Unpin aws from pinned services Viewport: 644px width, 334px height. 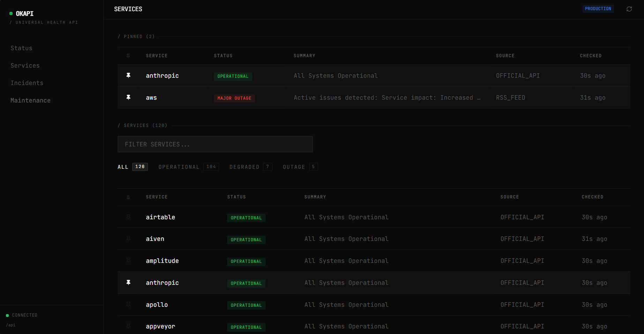pos(128,97)
